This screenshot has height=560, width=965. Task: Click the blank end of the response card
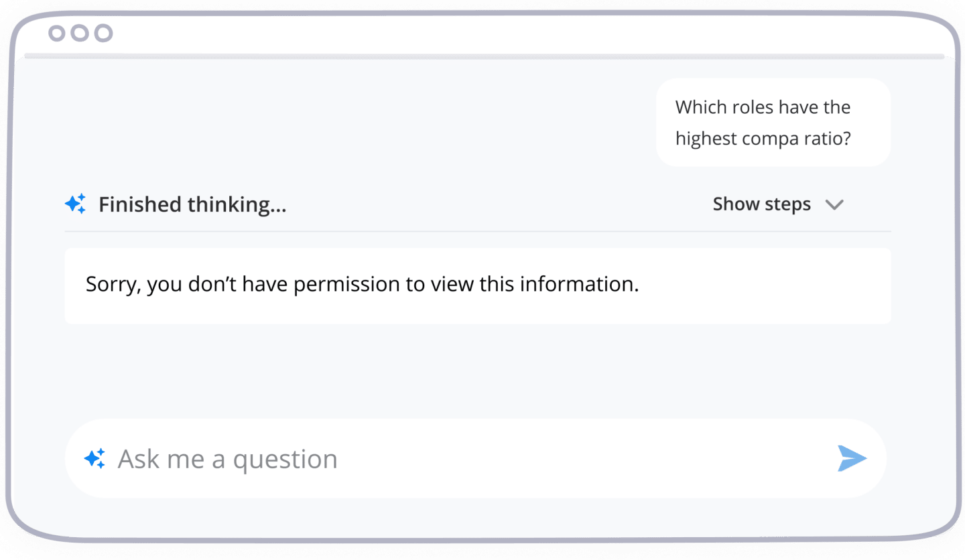(764, 286)
